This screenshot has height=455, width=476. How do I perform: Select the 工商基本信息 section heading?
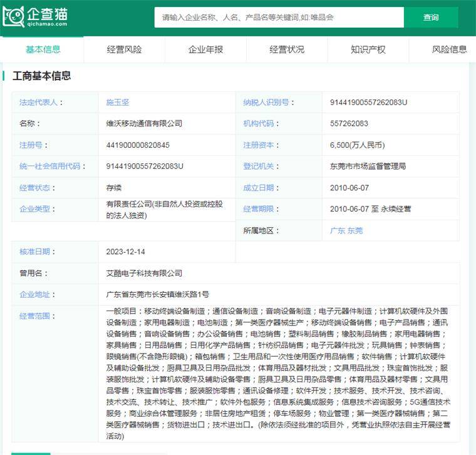[x=41, y=76]
